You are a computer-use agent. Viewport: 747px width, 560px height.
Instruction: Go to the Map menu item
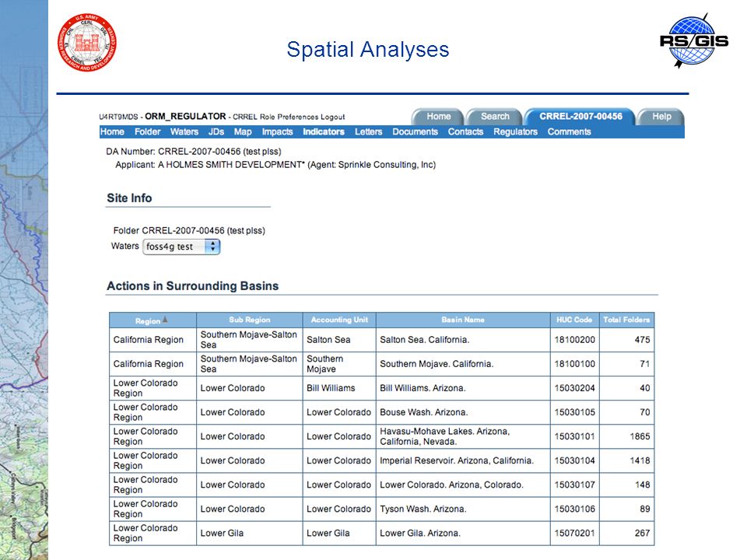pos(243,132)
